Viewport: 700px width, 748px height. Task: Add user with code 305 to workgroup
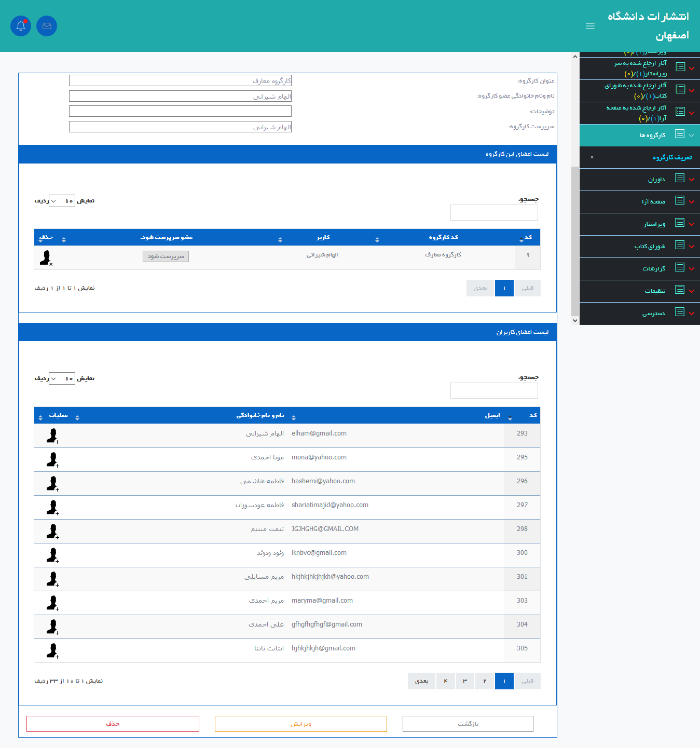pos(52,650)
